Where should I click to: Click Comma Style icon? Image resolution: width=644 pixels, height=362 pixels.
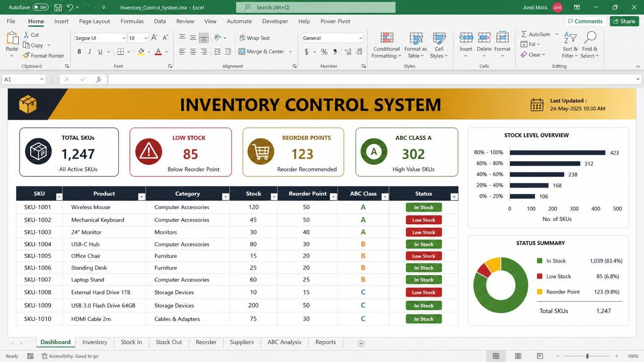[x=335, y=52]
